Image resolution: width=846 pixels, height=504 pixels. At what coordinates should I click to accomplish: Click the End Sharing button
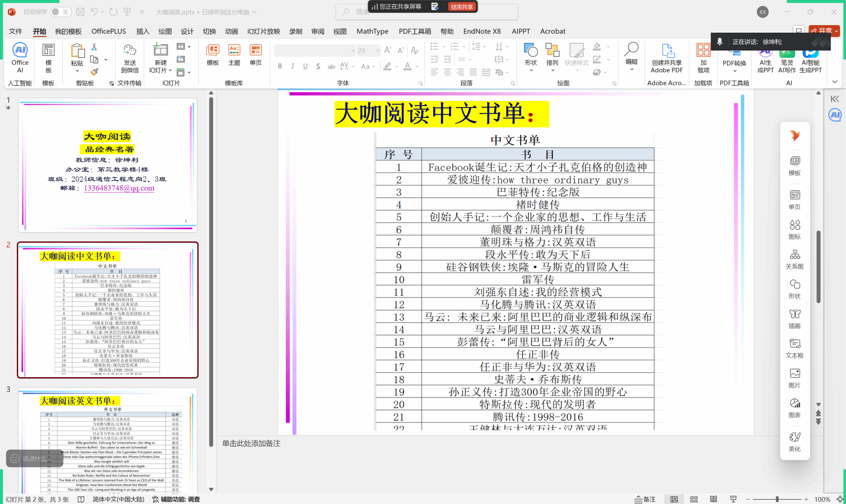point(462,7)
